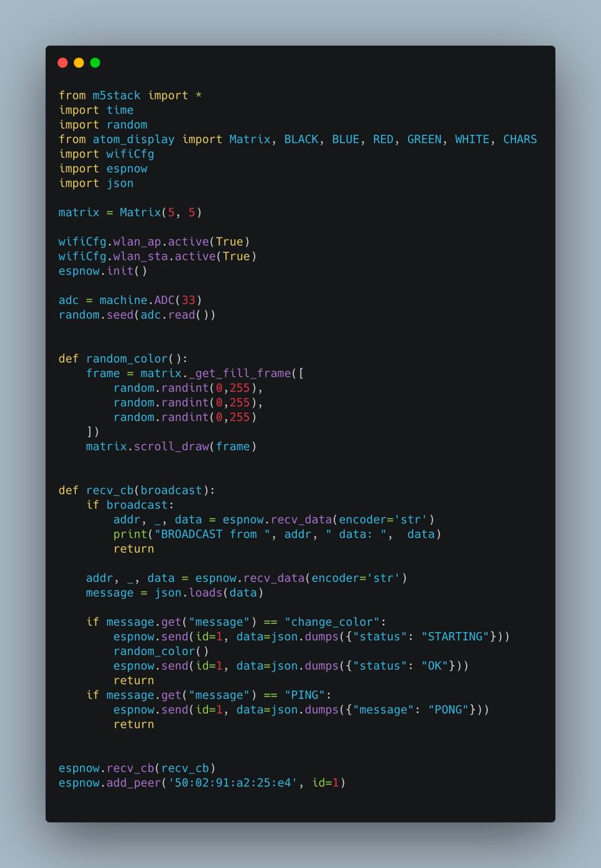Click the "change_color" string literal
The height and width of the screenshot is (868, 601).
[x=332, y=623]
